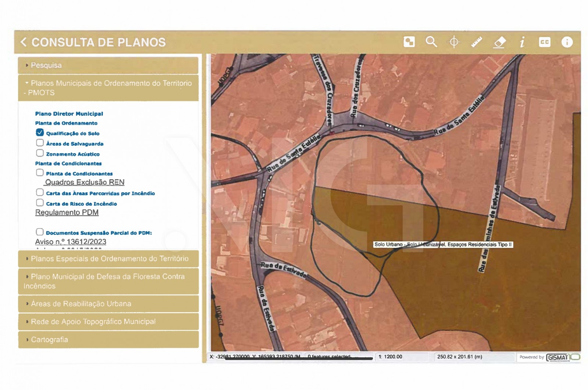Enable Áreas de Salvaguarda layer

click(x=40, y=143)
